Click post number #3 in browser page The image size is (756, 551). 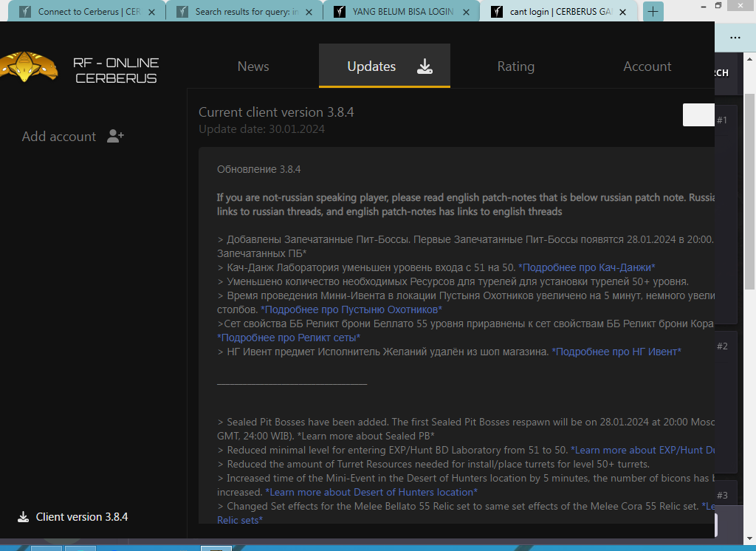722,495
